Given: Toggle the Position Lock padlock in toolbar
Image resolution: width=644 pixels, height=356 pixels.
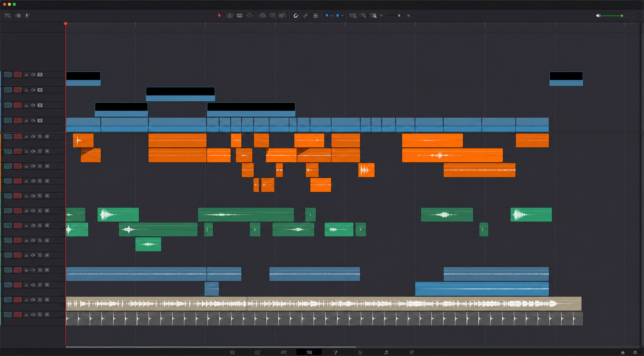Looking at the screenshot, I should [315, 16].
